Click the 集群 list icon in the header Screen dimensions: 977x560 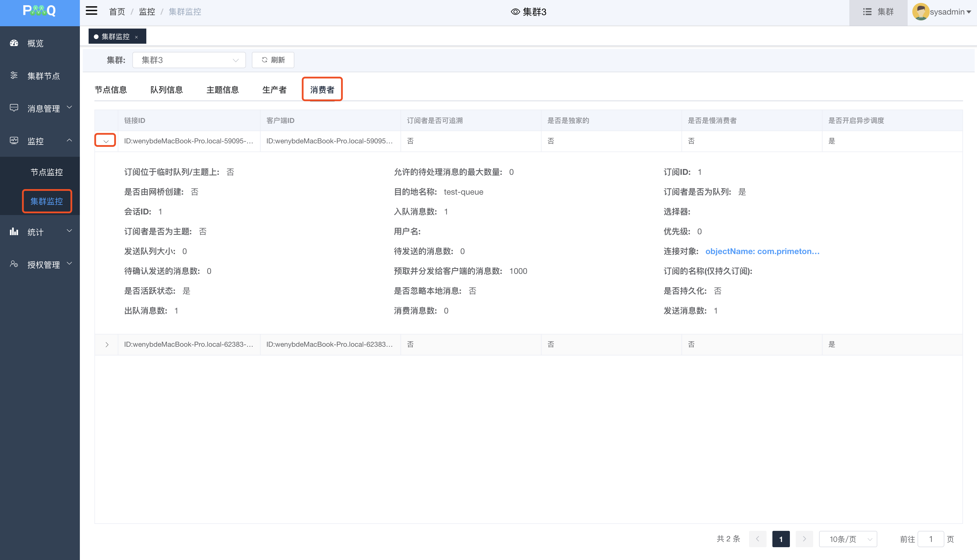click(x=867, y=12)
